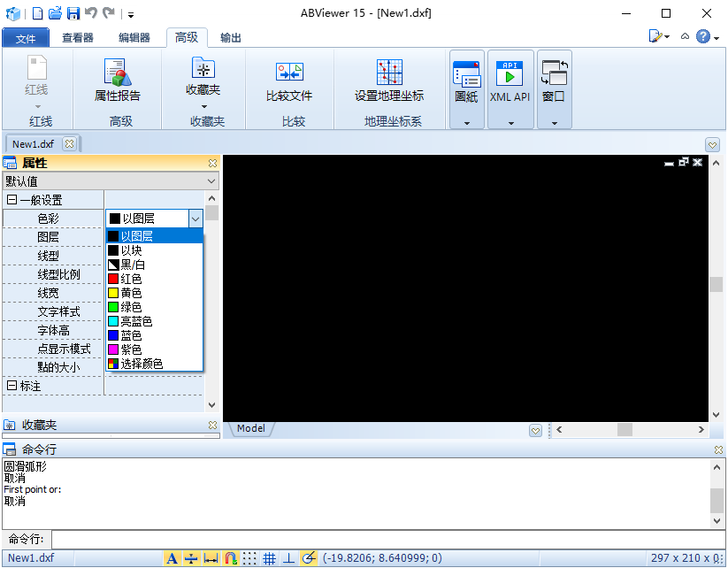Viewport: 728px width, 568px height.
Task: Toggle grid display in status bar
Action: [x=270, y=558]
